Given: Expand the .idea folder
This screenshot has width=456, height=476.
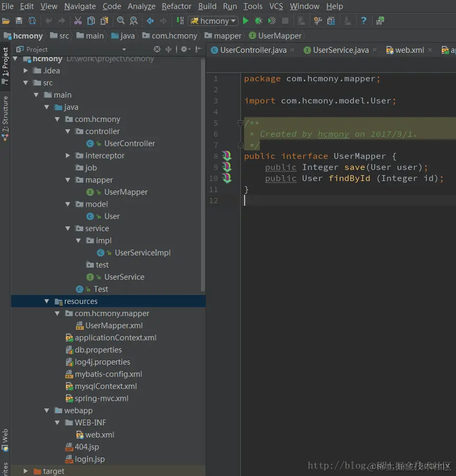Looking at the screenshot, I should (26, 70).
